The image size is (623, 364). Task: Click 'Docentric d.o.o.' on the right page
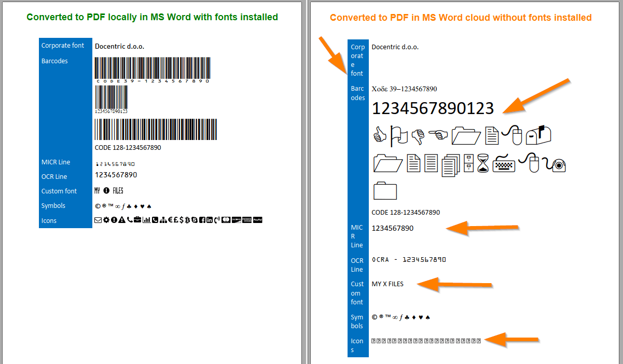(x=395, y=47)
